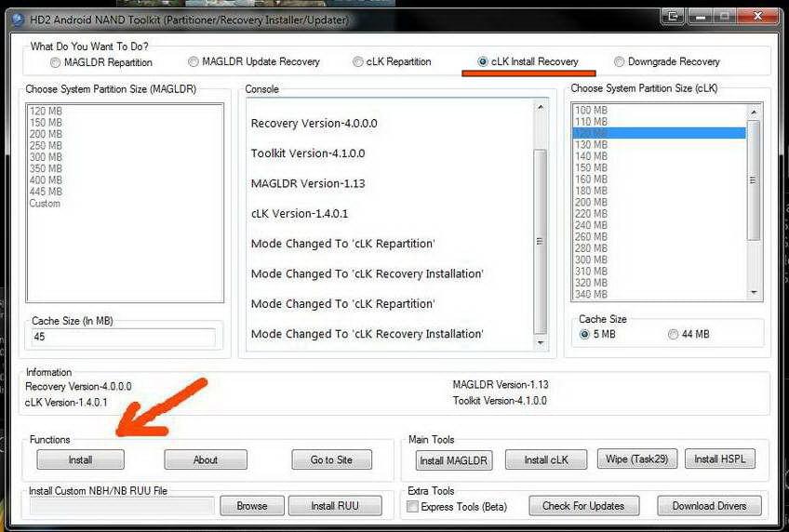Screen dimensions: 789x532
Task: Open the About dialog
Action: pos(205,459)
